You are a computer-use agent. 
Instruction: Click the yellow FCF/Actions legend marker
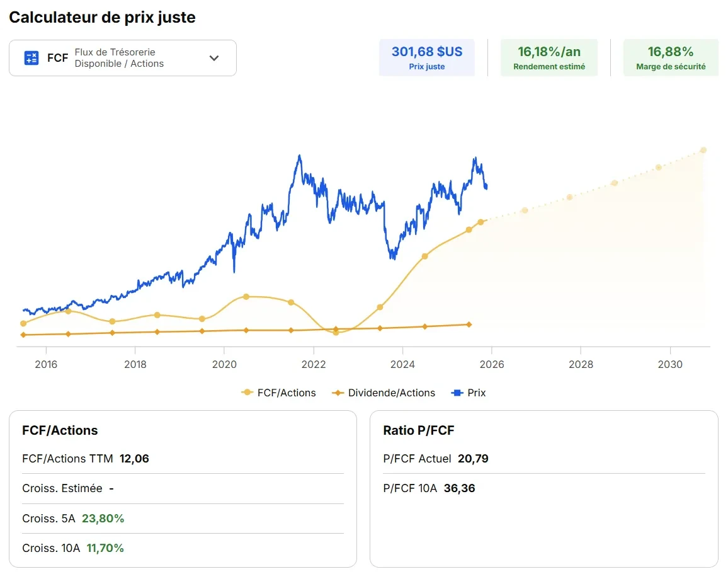coord(247,393)
